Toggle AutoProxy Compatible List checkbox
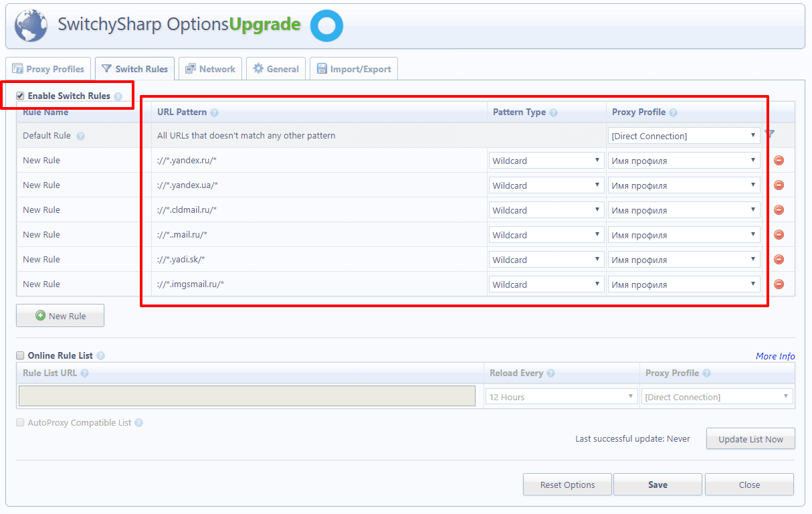812x514 pixels. click(20, 422)
